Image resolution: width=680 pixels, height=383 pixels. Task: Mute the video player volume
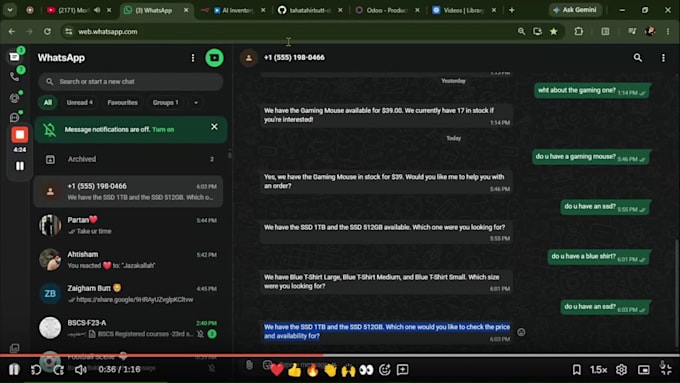click(80, 370)
